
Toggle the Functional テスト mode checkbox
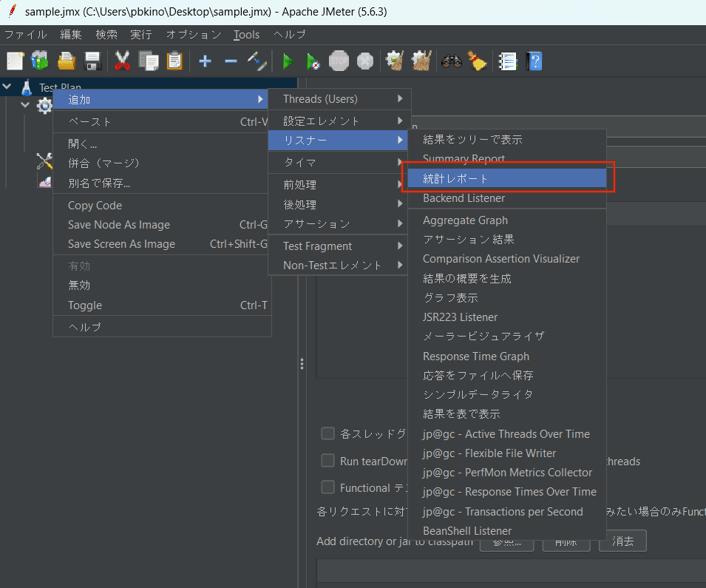(327, 487)
